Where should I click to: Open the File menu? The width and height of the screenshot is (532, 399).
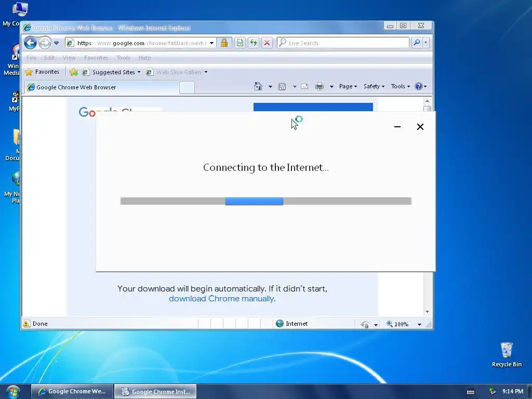coord(31,58)
